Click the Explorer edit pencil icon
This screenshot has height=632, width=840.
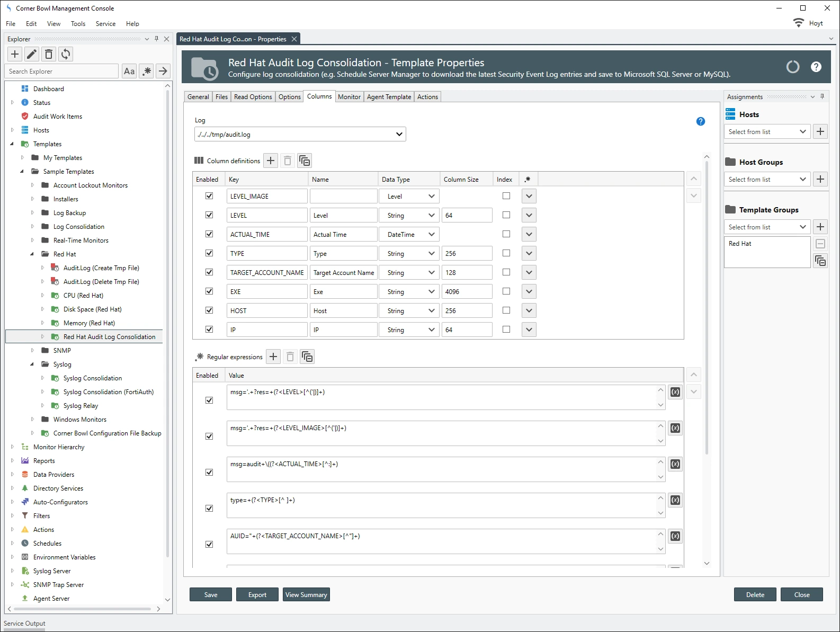click(32, 54)
